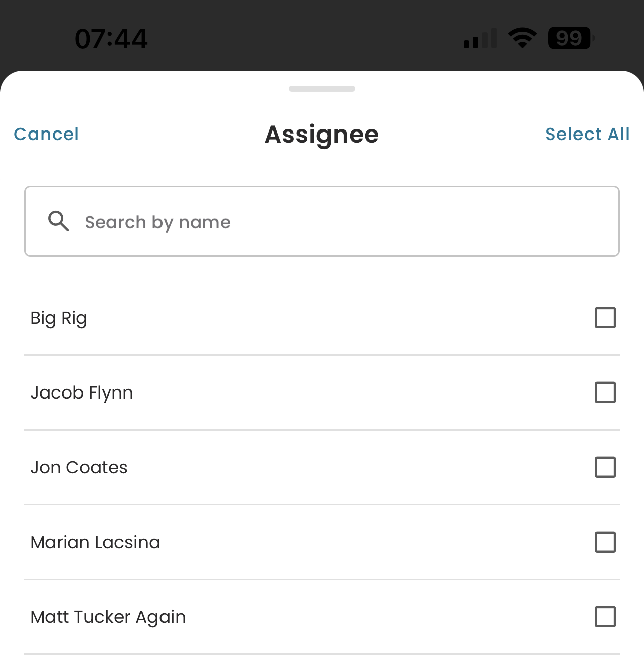Viewport: 644px width, 658px height.
Task: Click the Assignee sheet title
Action: pos(322,135)
